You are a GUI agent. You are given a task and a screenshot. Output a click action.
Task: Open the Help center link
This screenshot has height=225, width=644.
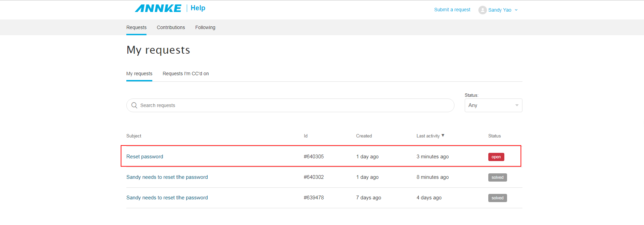(x=198, y=8)
